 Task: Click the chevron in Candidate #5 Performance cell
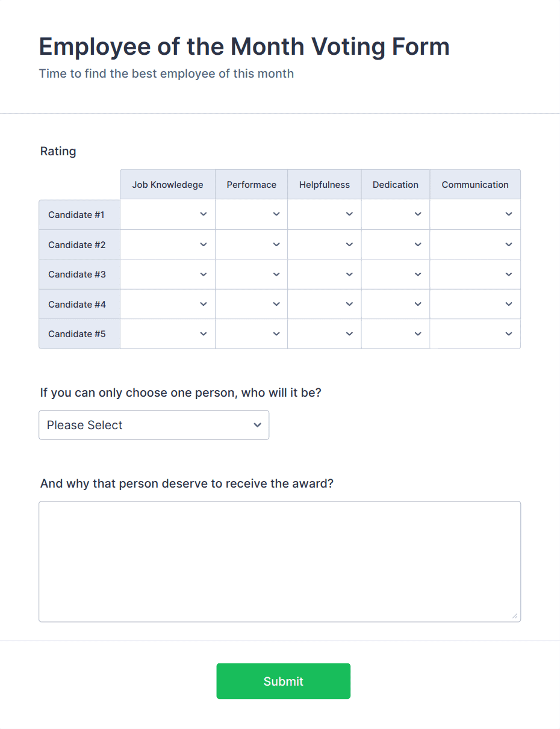click(x=276, y=333)
